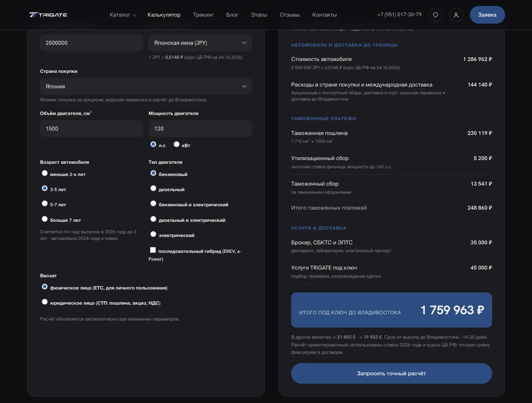Open the Страна покупки dropdown showing Япония

point(146,87)
